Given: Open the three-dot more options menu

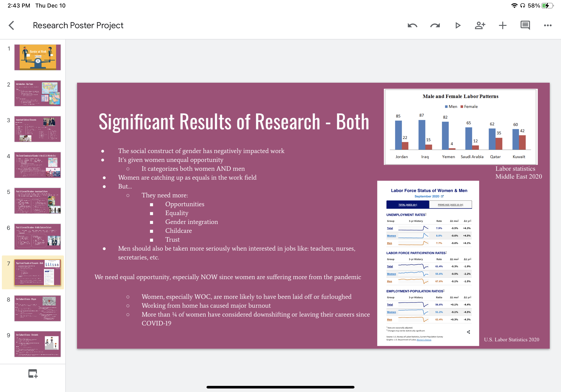Looking at the screenshot, I should 548,25.
